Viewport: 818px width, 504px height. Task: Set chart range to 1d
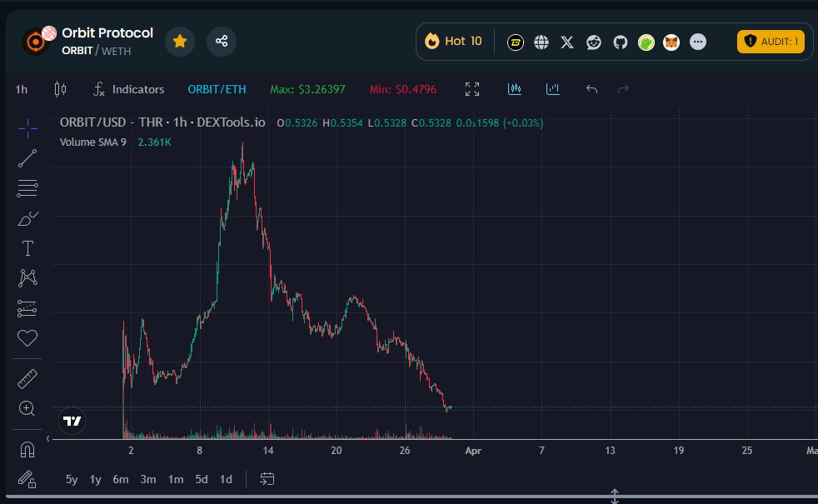[226, 479]
